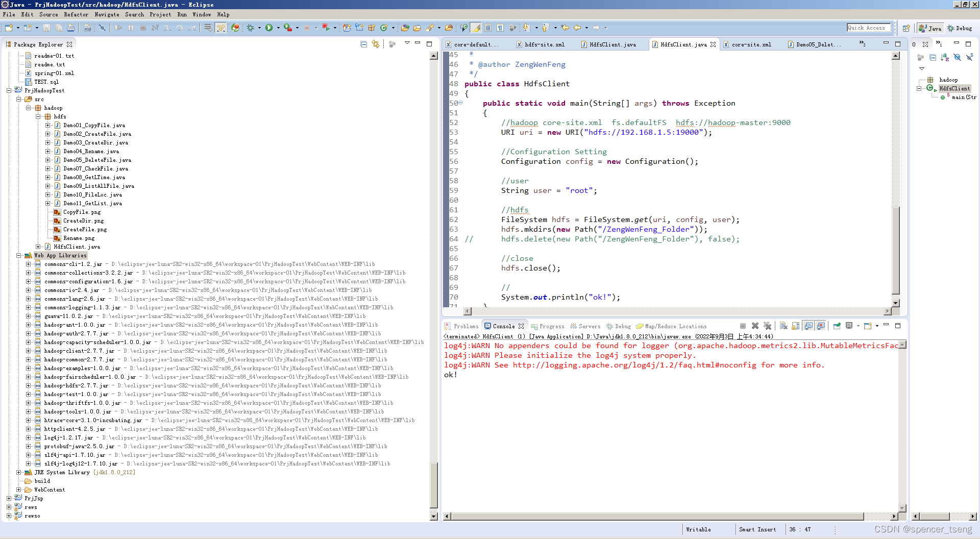The width and height of the screenshot is (980, 539).
Task: Pin the Console view
Action: click(837, 326)
